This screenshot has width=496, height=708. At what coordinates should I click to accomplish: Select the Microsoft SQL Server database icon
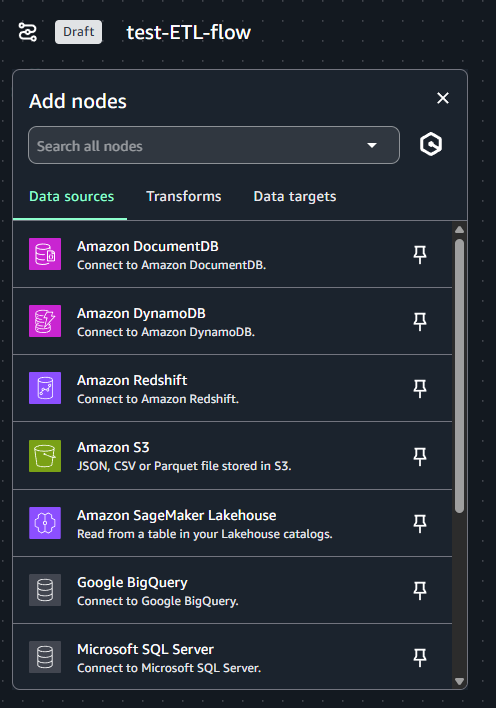pos(45,657)
